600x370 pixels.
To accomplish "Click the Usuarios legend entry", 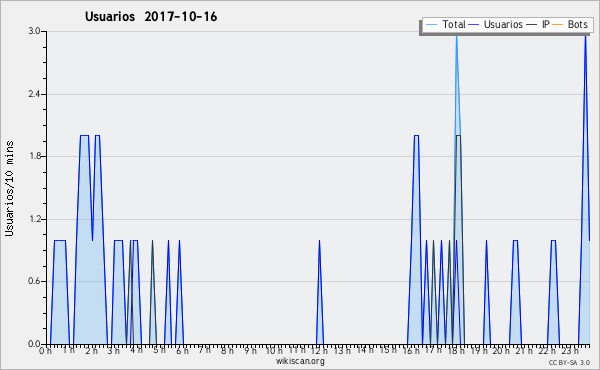I will point(495,24).
